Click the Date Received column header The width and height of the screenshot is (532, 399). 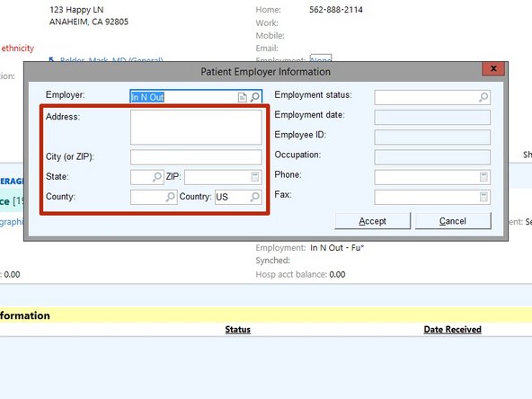pos(452,330)
